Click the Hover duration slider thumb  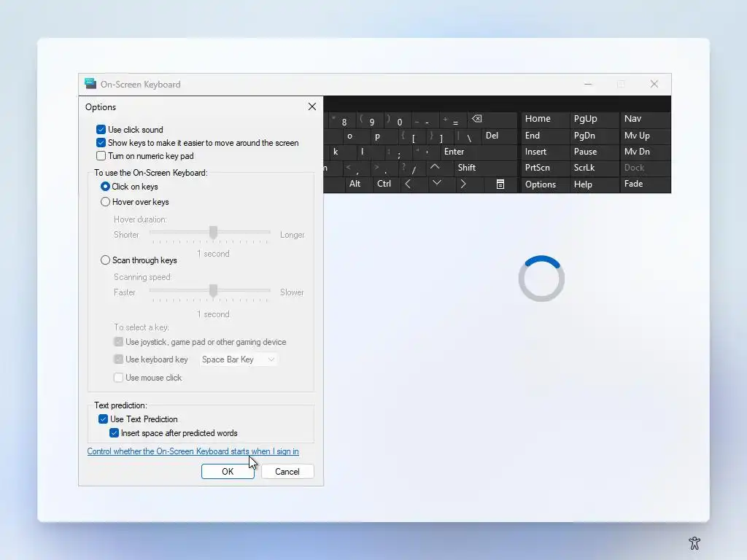click(214, 233)
